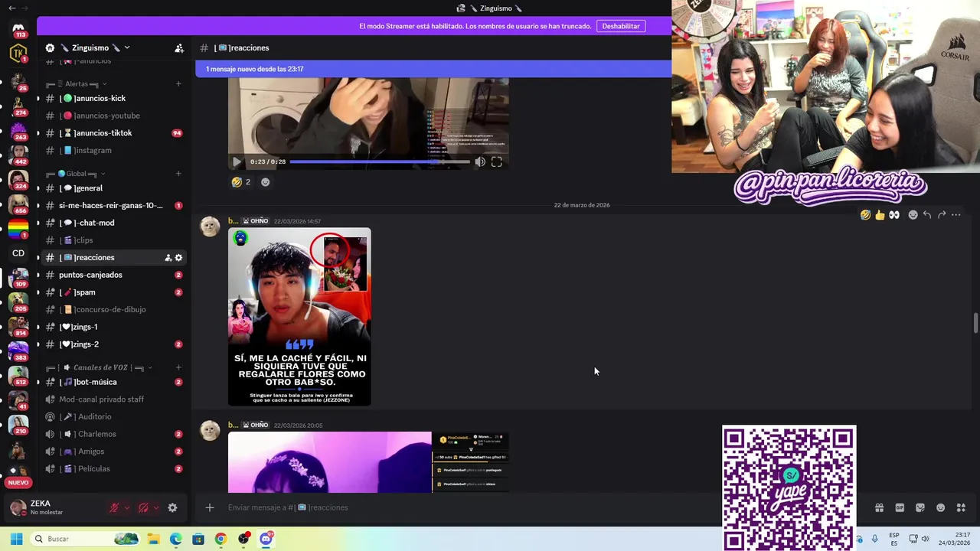Open the zings-1 channel

[113, 327]
